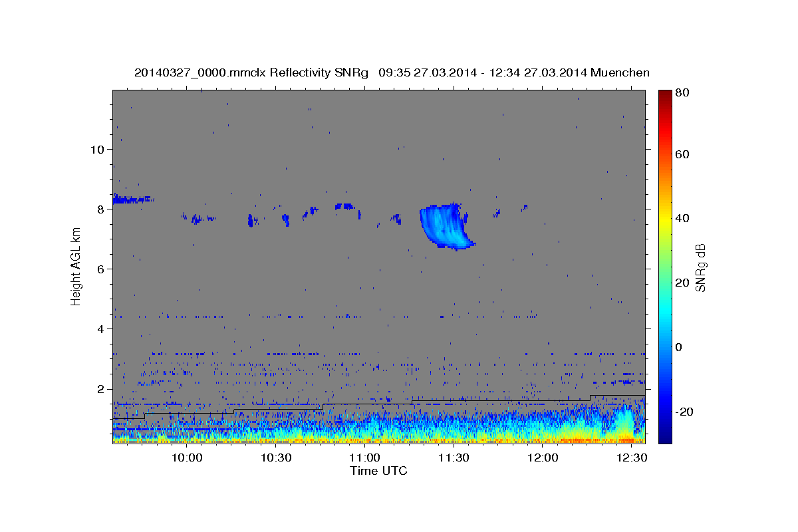798x532 pixels.
Task: Click the '10:00' time axis tick label
Action: point(187,458)
